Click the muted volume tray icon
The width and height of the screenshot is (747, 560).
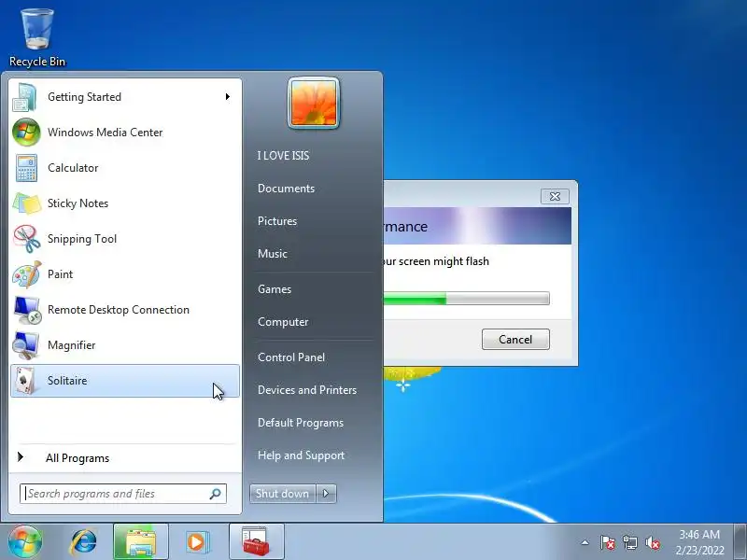point(653,542)
